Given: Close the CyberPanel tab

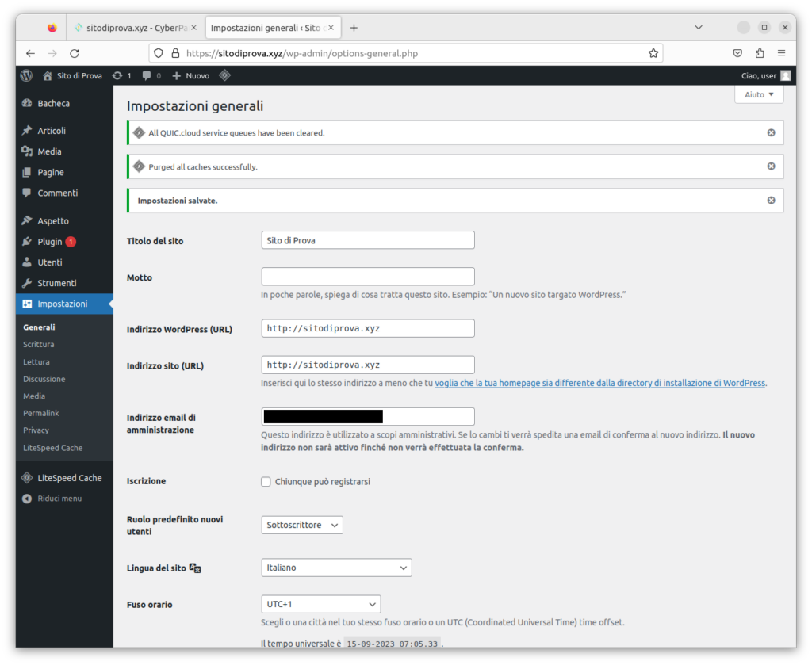Looking at the screenshot, I should point(194,28).
